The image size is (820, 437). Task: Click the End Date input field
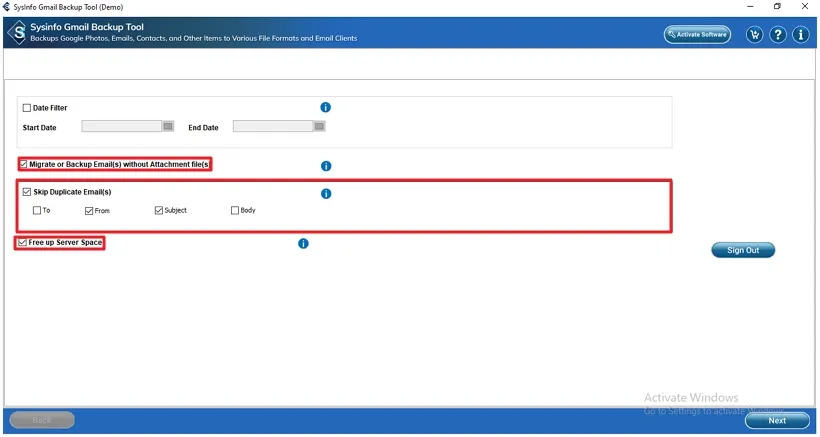pyautogui.click(x=273, y=126)
